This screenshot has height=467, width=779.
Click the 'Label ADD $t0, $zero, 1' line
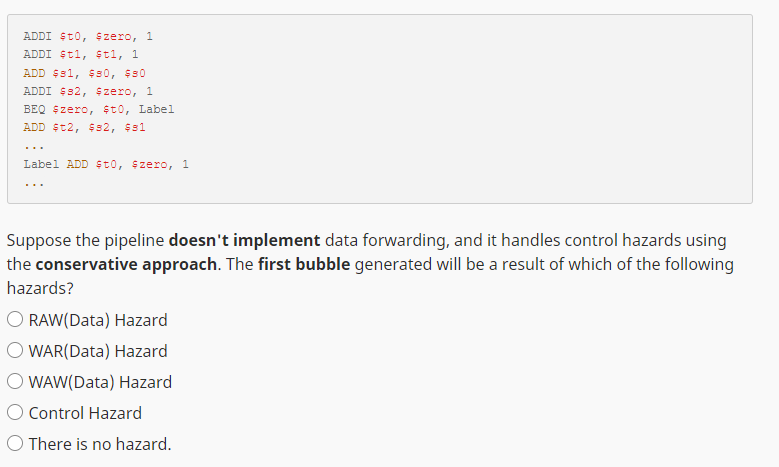[106, 164]
